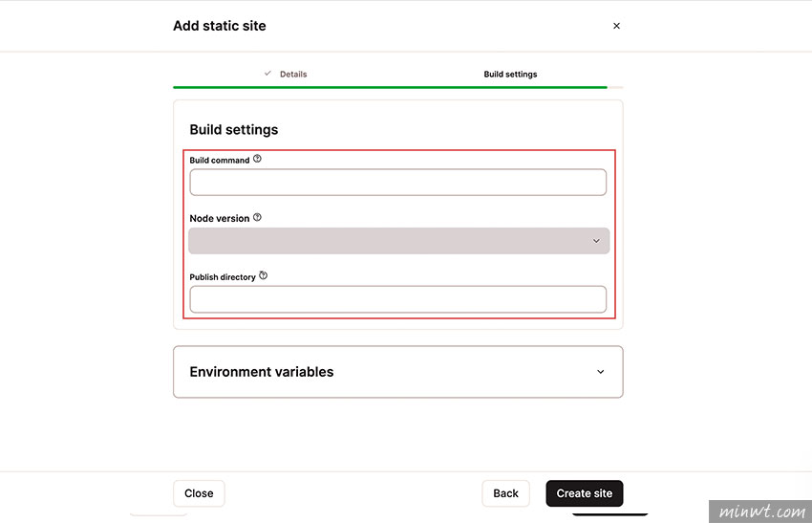Click the Node version dropdown arrow

tap(596, 241)
